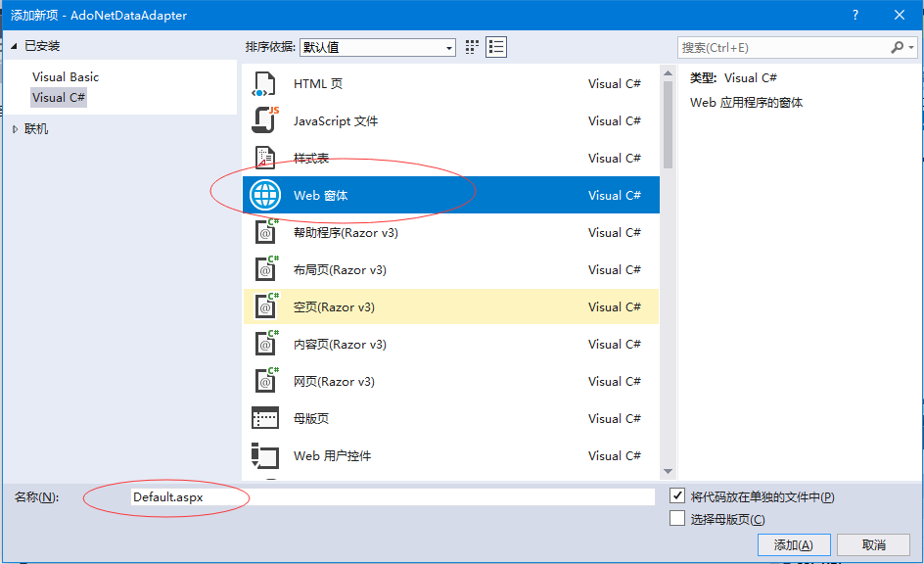Choose the 母版页 master page icon
Image resolution: width=924 pixels, height=564 pixels.
pyautogui.click(x=265, y=418)
